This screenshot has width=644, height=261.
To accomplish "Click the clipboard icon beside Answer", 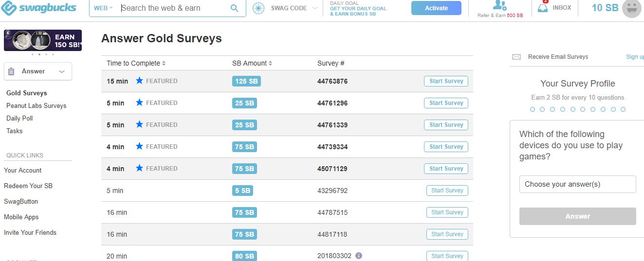I will (12, 71).
